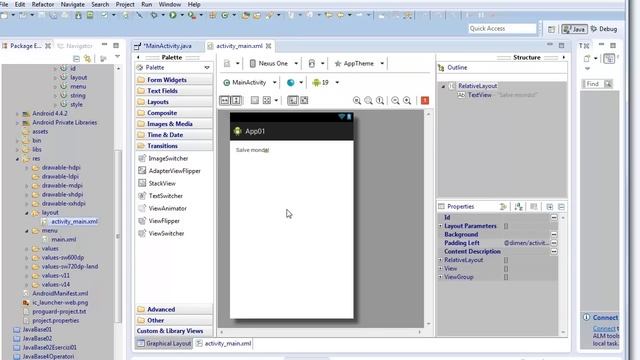Collapse the RelativeLayout node in Outline
640x360 pixels.
[443, 86]
